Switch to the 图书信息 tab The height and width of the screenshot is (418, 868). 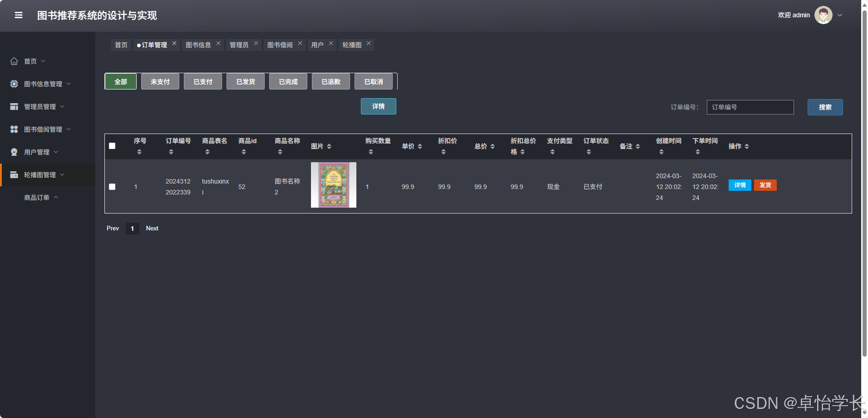(x=198, y=45)
